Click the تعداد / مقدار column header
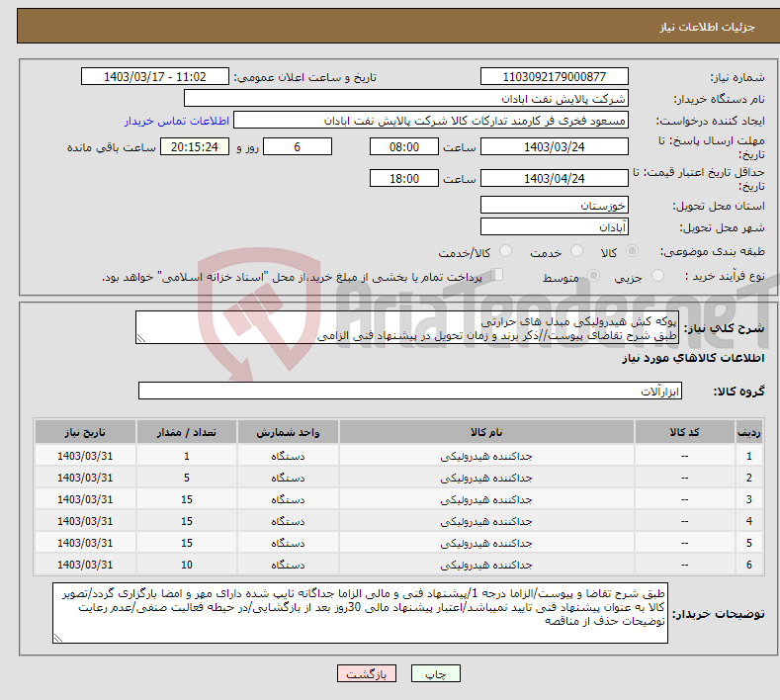This screenshot has width=780, height=700. click(x=187, y=432)
